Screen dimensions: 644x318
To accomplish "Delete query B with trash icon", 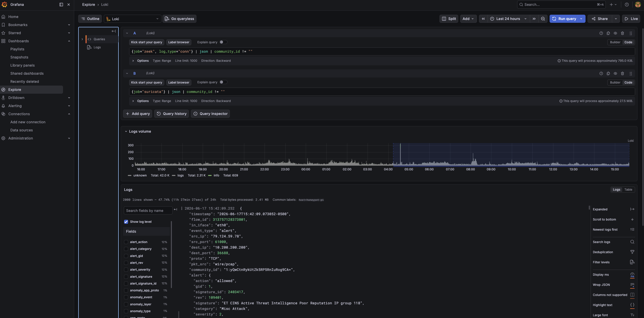I will (x=622, y=73).
